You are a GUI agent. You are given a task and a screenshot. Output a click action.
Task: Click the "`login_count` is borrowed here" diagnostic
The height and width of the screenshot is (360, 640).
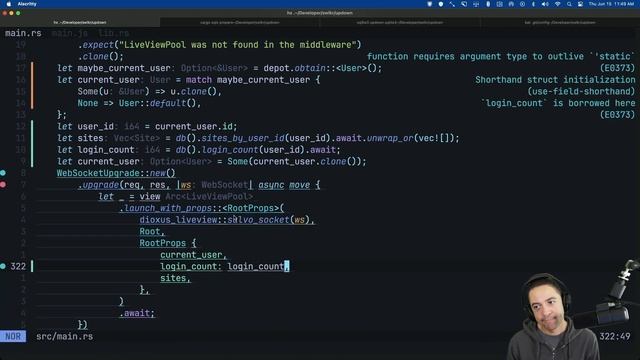click(x=558, y=103)
